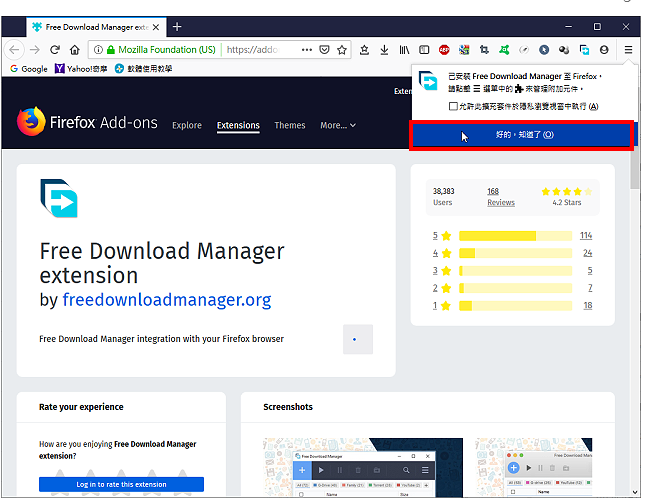Reload the current page
Image resolution: width=651 pixels, height=501 pixels.
point(55,50)
